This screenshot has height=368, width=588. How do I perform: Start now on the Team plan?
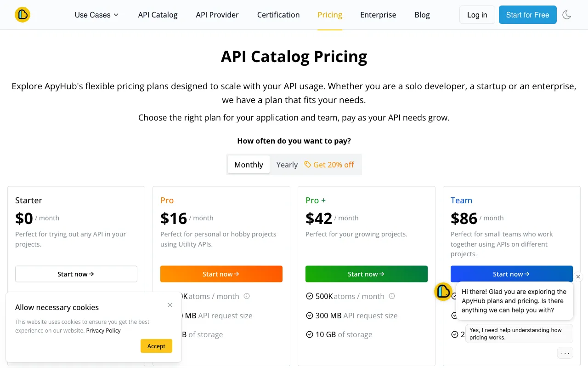[512, 274]
